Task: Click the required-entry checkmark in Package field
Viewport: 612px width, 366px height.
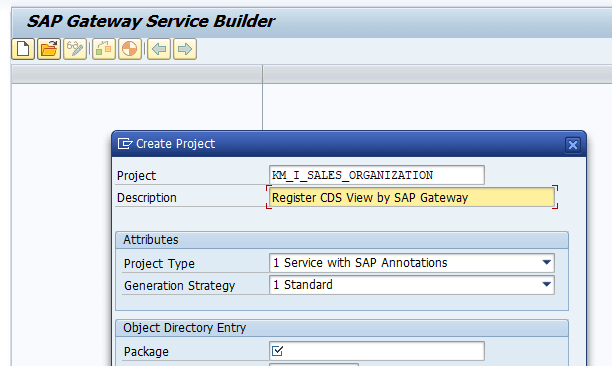Action: 278,351
